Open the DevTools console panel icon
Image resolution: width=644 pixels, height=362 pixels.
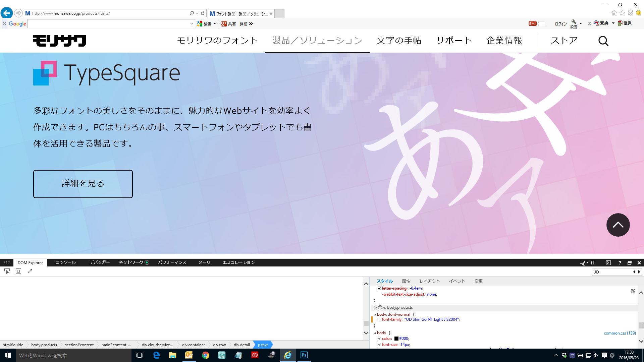point(608,263)
